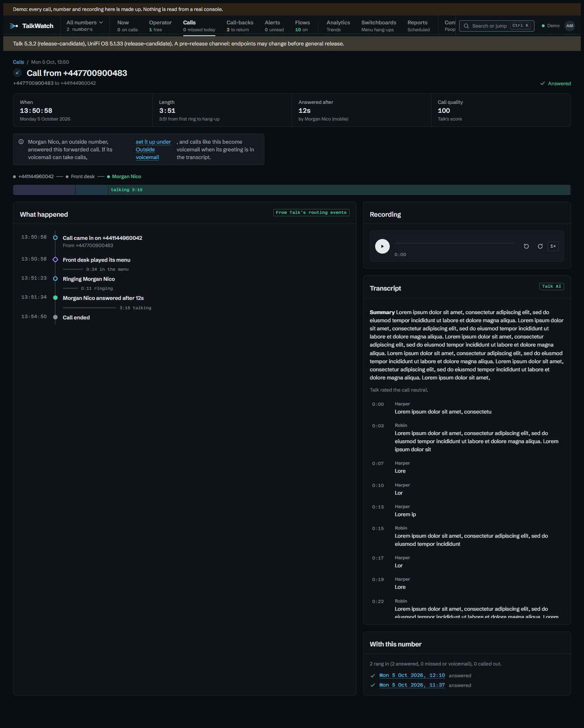Open the AM user avatar
The image size is (584, 728).
570,26
